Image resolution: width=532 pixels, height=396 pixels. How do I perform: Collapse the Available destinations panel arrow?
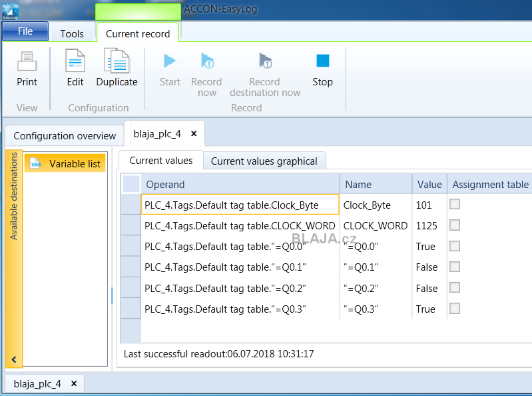pyautogui.click(x=14, y=359)
